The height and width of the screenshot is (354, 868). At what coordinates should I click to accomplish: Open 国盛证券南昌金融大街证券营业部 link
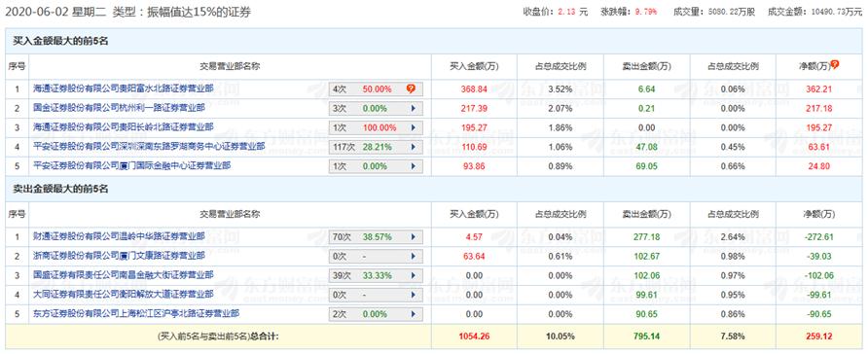point(124,274)
